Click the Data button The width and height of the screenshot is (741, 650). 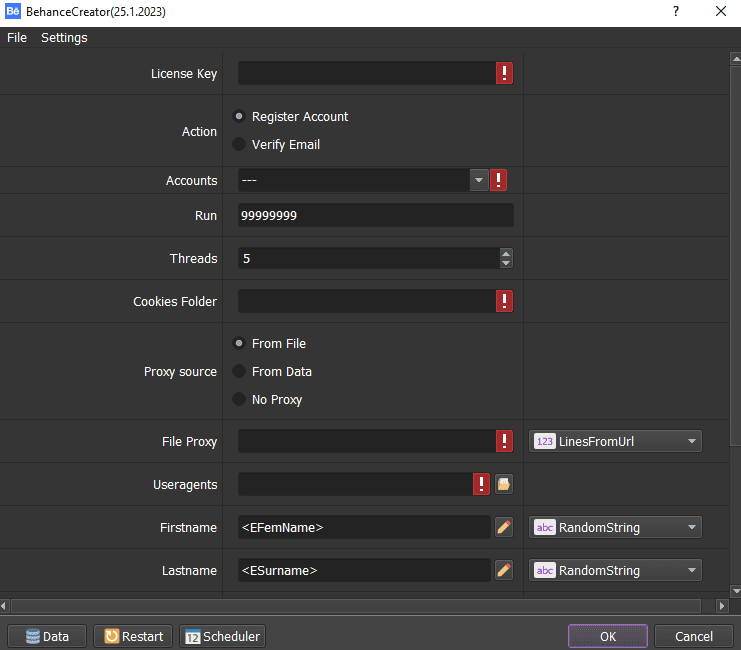47,636
